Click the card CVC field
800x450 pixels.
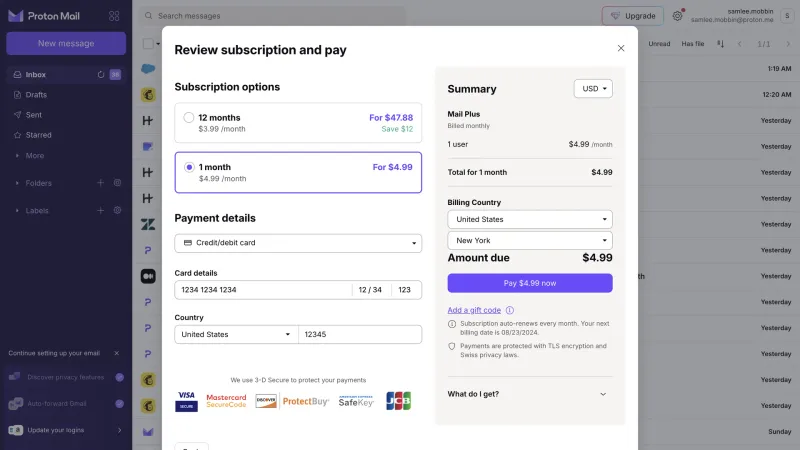(406, 290)
